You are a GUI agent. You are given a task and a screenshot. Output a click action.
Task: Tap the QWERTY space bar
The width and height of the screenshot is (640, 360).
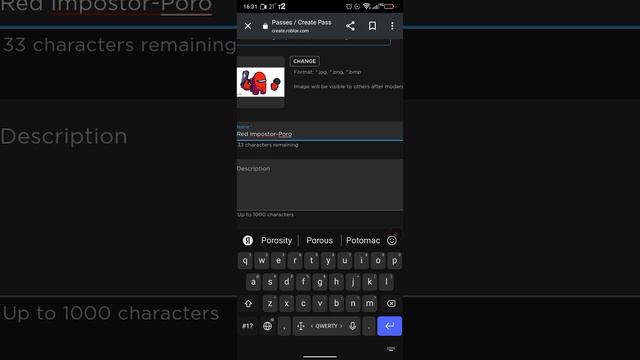pos(327,326)
